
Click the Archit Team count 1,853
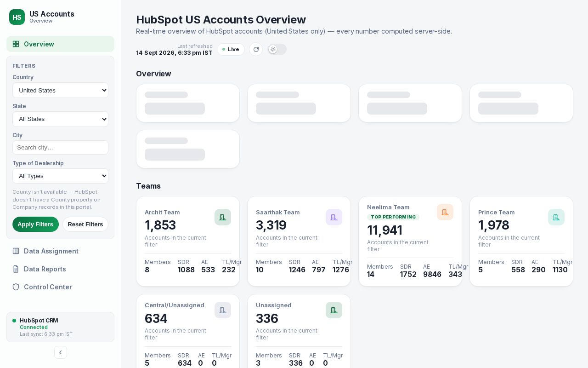pos(160,225)
